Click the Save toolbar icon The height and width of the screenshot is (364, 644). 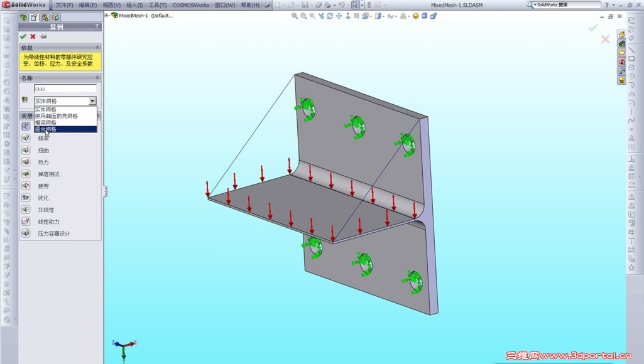point(305,6)
